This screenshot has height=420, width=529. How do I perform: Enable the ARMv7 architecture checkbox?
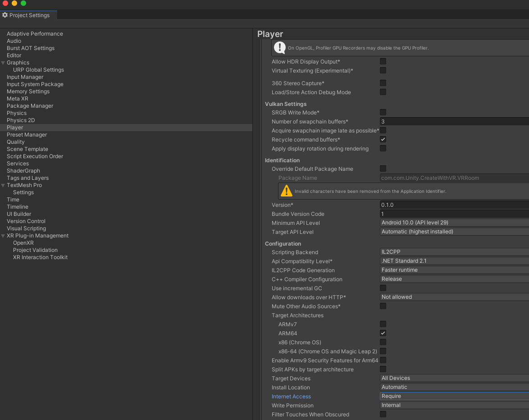coord(383,324)
